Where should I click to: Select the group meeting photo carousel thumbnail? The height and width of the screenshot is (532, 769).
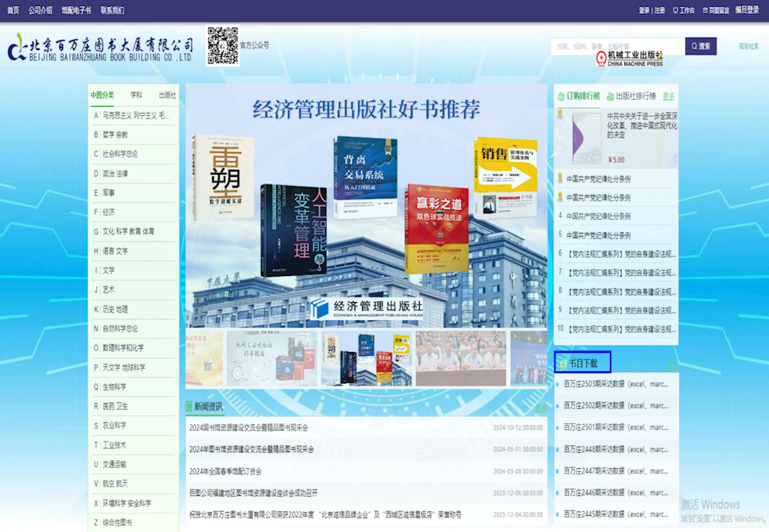click(x=461, y=358)
